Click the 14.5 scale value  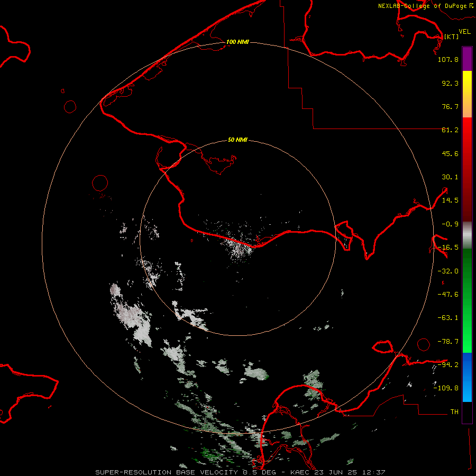tap(450, 200)
